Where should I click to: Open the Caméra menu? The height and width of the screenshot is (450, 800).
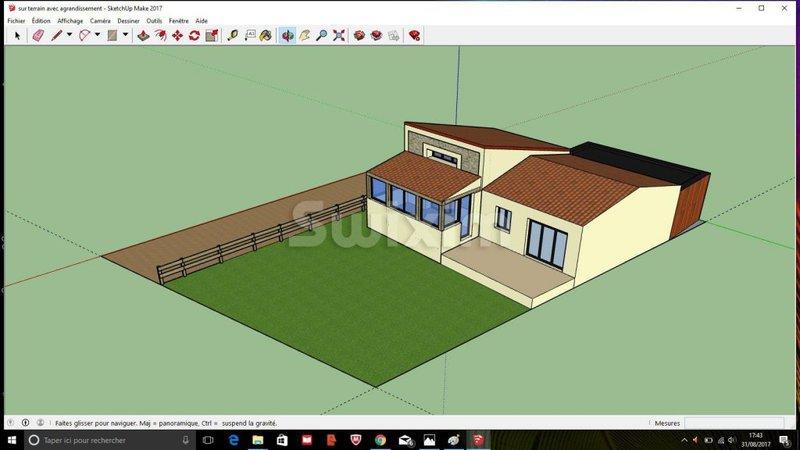tap(101, 20)
